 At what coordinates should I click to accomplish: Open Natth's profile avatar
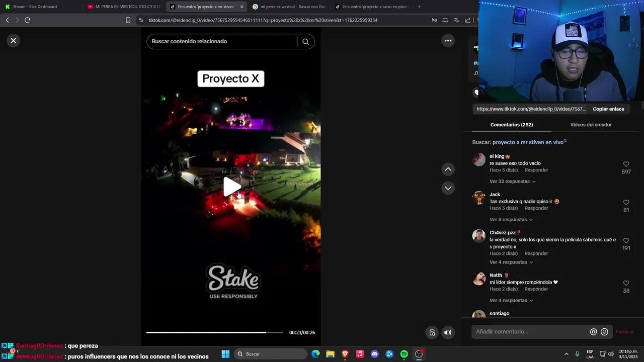coord(479,279)
